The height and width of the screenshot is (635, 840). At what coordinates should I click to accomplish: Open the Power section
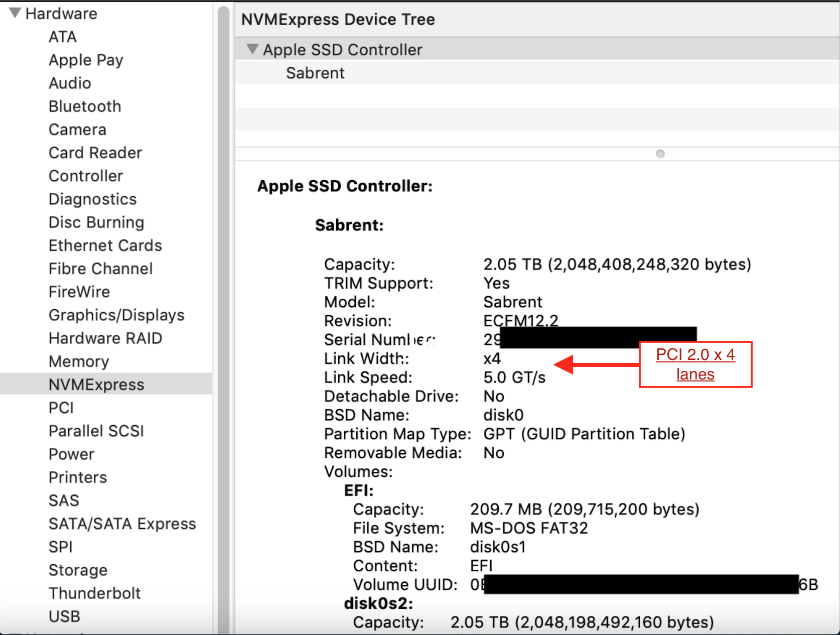71,454
